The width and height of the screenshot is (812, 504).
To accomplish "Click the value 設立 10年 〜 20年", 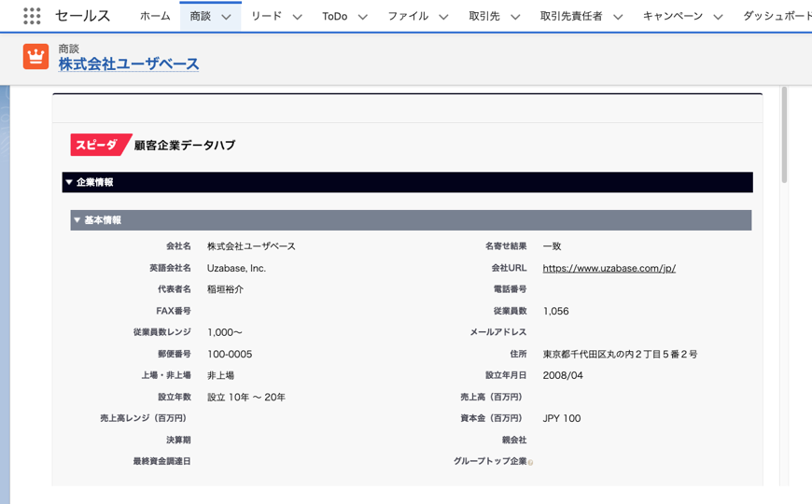I will coord(246,397).
